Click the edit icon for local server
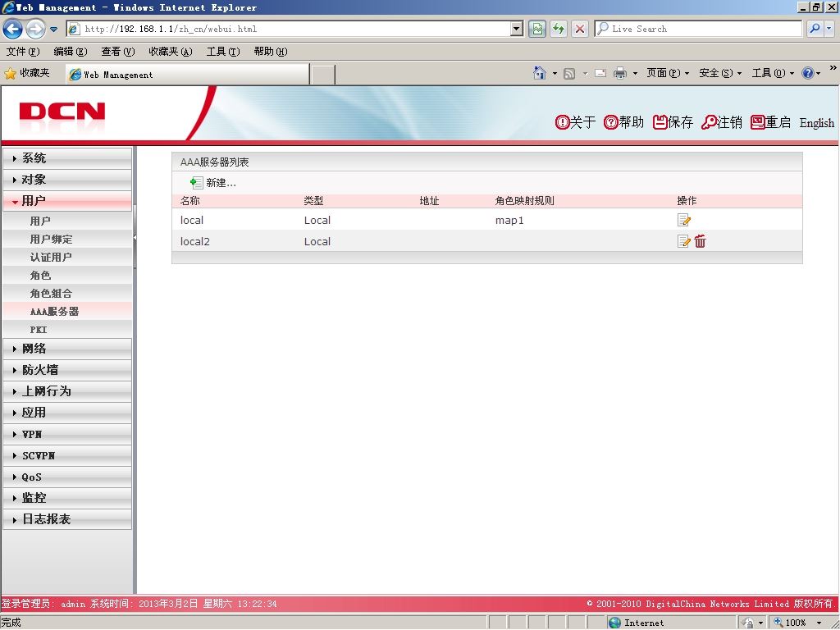This screenshot has height=630, width=840. pos(683,220)
